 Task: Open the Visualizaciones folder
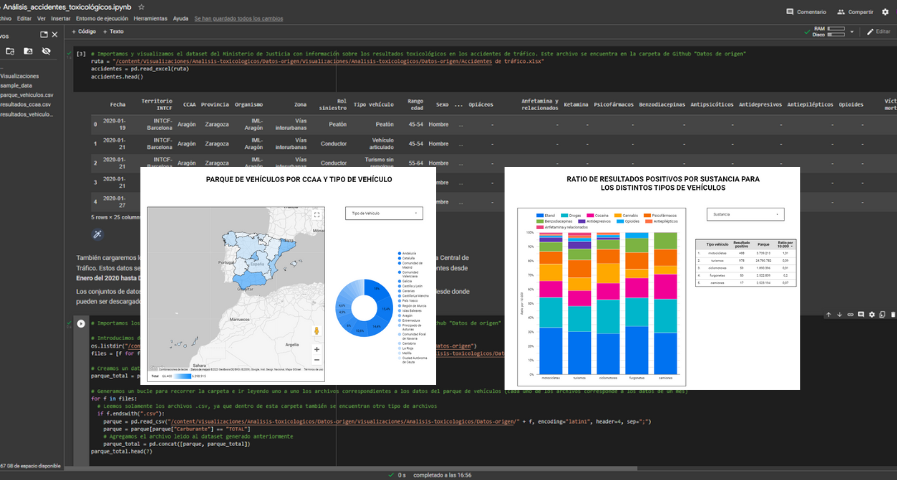click(19, 76)
